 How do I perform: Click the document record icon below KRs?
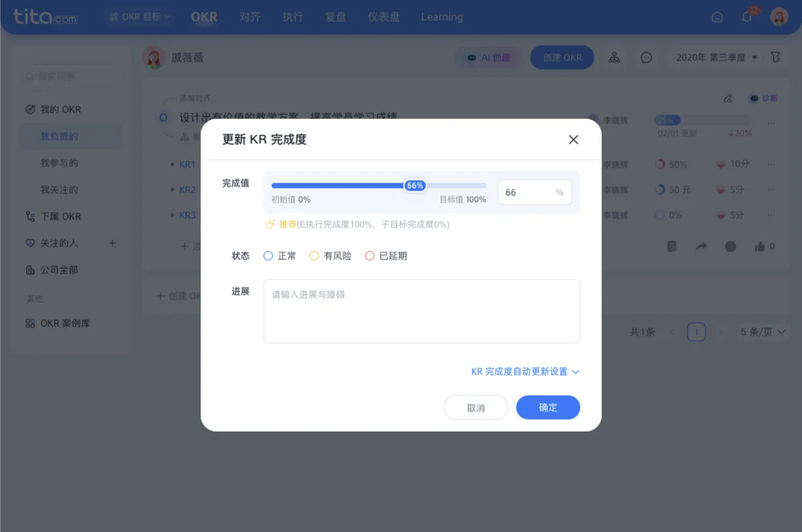[x=671, y=247]
